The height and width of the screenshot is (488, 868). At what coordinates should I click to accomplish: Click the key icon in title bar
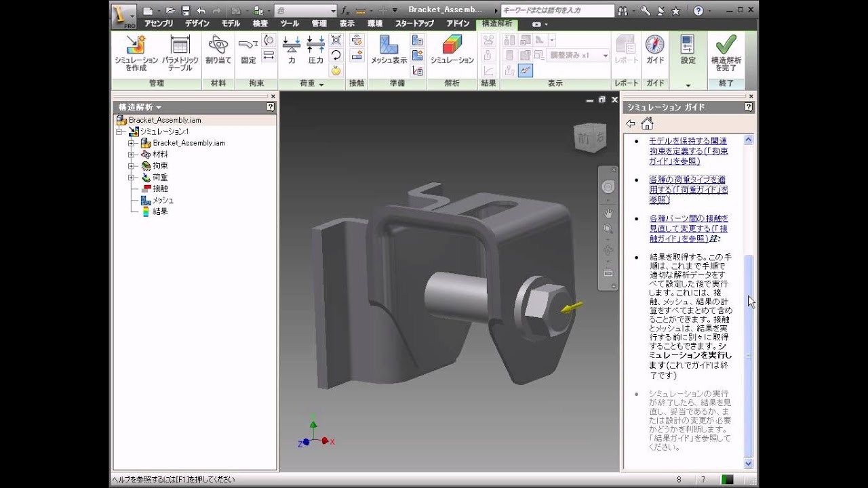646,11
